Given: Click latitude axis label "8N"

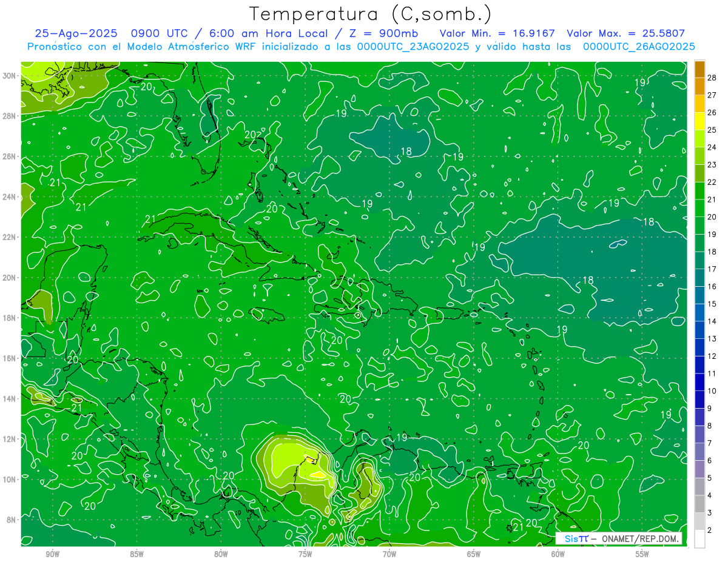Looking at the screenshot, I should [12, 520].
